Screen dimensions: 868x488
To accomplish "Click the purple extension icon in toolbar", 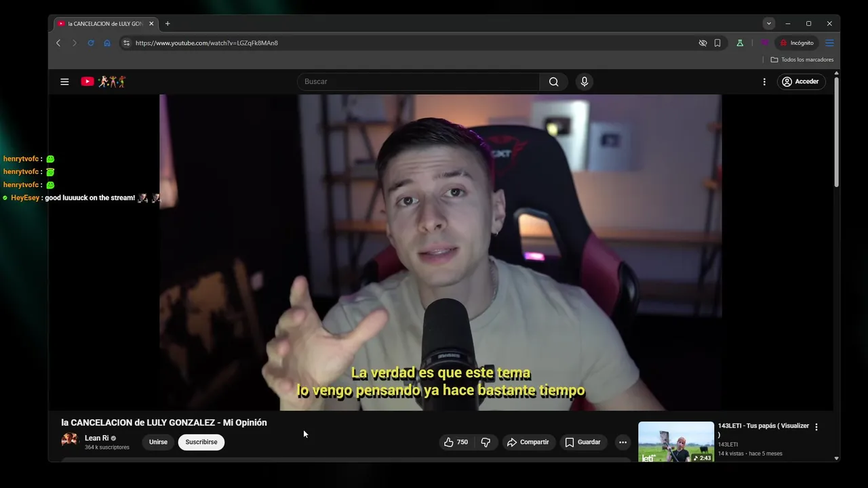I will 765,43.
